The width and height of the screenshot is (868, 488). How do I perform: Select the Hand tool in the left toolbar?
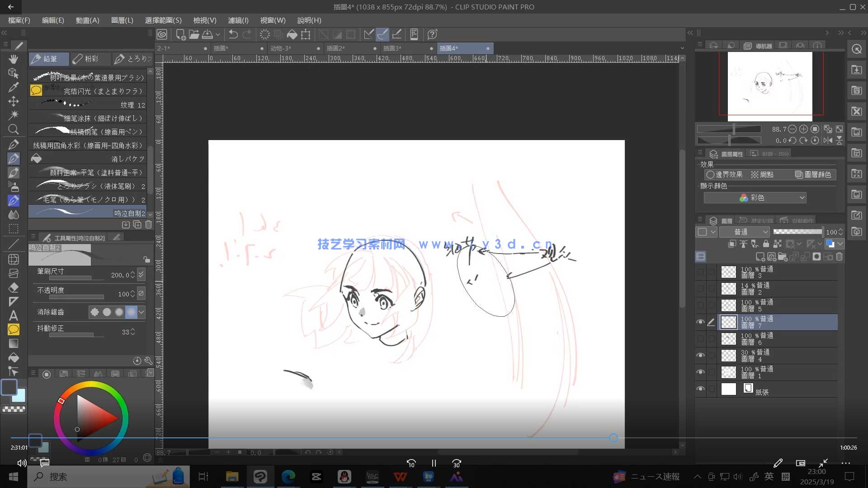pyautogui.click(x=13, y=59)
